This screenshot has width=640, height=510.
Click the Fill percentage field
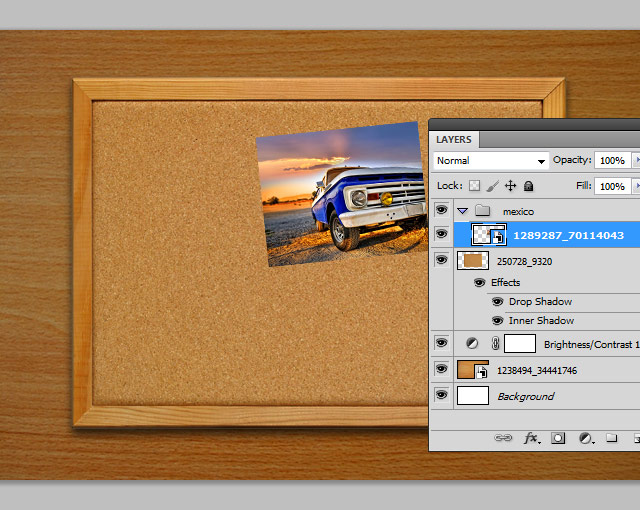click(x=611, y=186)
